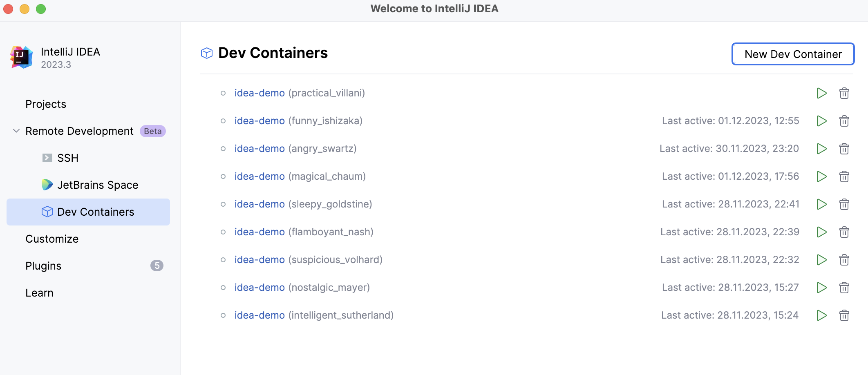Click status circle of magical_chaum row
Image resolution: width=868 pixels, height=375 pixels.
pos(223,176)
